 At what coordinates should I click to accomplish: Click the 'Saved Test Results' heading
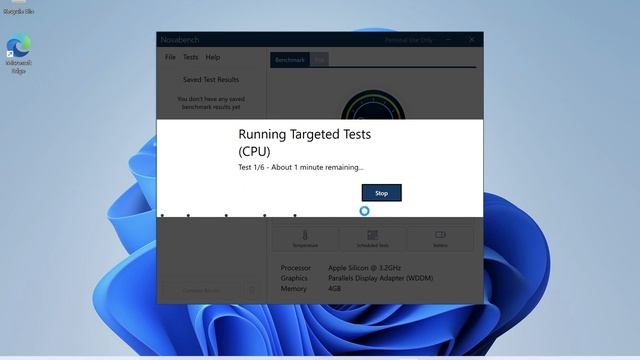[211, 80]
